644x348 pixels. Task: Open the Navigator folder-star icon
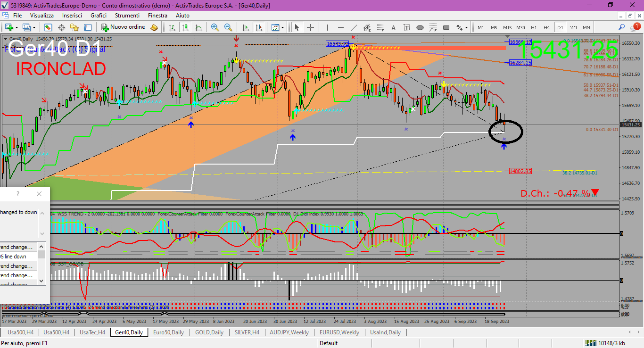pos(74,27)
